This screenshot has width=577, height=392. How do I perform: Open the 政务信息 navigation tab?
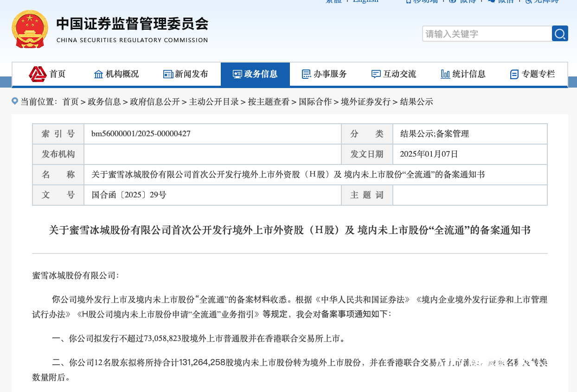click(x=255, y=74)
